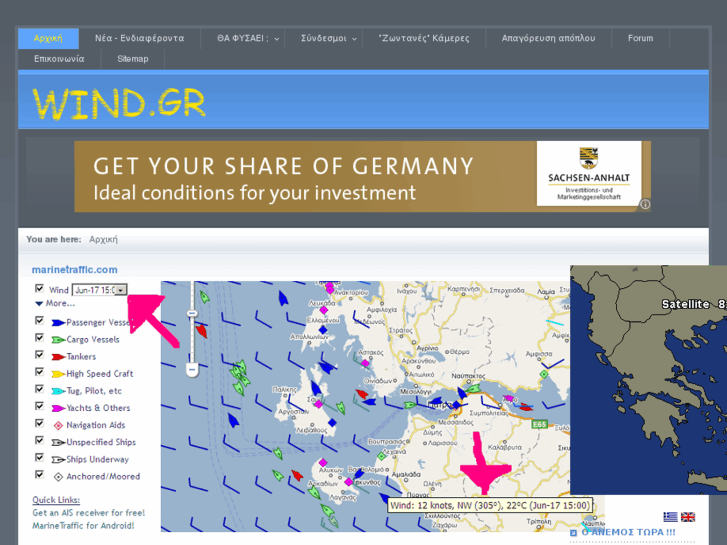Click the red tanker ship west of Lefkada

(x=201, y=330)
